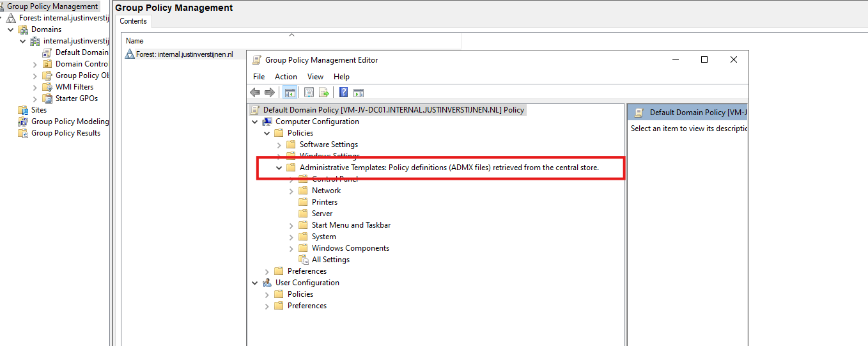The width and height of the screenshot is (868, 346).
Task: Collapse the User Configuration node
Action: click(x=255, y=283)
